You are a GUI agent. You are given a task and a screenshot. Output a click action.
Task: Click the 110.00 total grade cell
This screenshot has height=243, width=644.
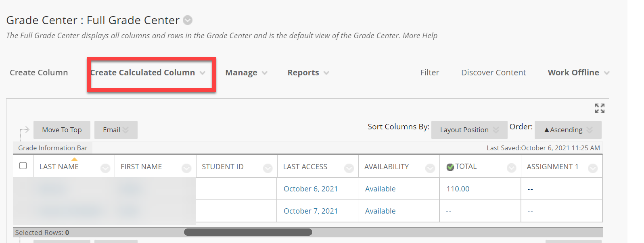click(458, 189)
